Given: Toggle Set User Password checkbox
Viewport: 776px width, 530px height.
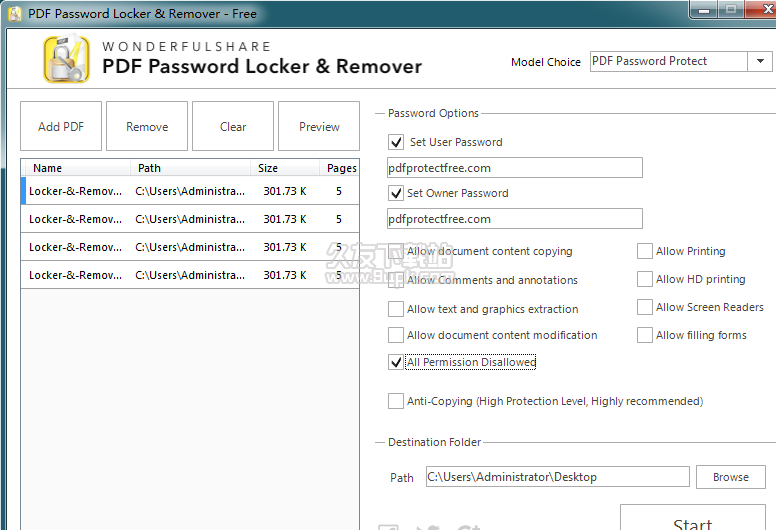Looking at the screenshot, I should click(396, 142).
